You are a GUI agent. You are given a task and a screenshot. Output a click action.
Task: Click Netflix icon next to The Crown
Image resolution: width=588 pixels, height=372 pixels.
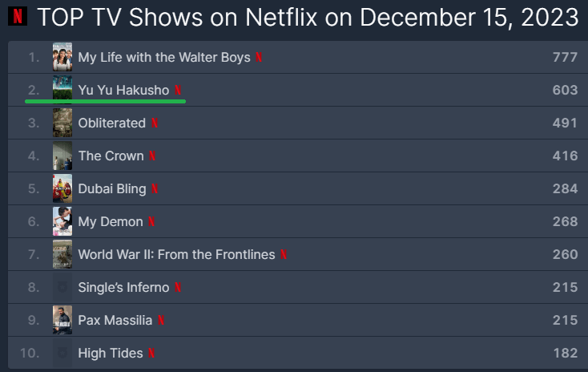click(x=152, y=156)
